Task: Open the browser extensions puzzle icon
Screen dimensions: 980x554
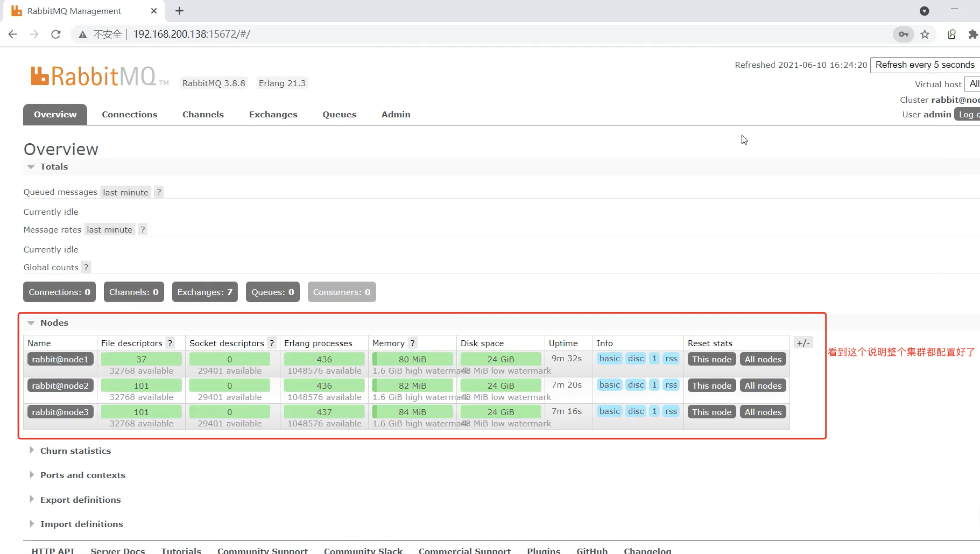Action: click(972, 34)
